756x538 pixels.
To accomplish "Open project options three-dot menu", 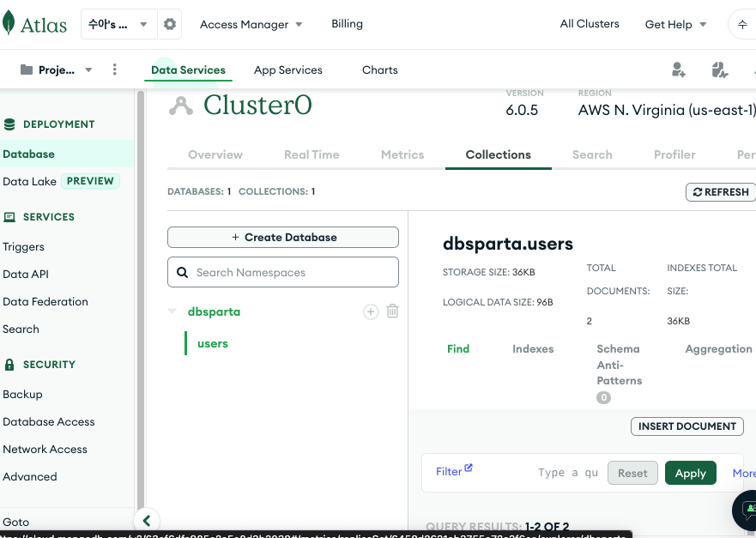I will tap(115, 70).
